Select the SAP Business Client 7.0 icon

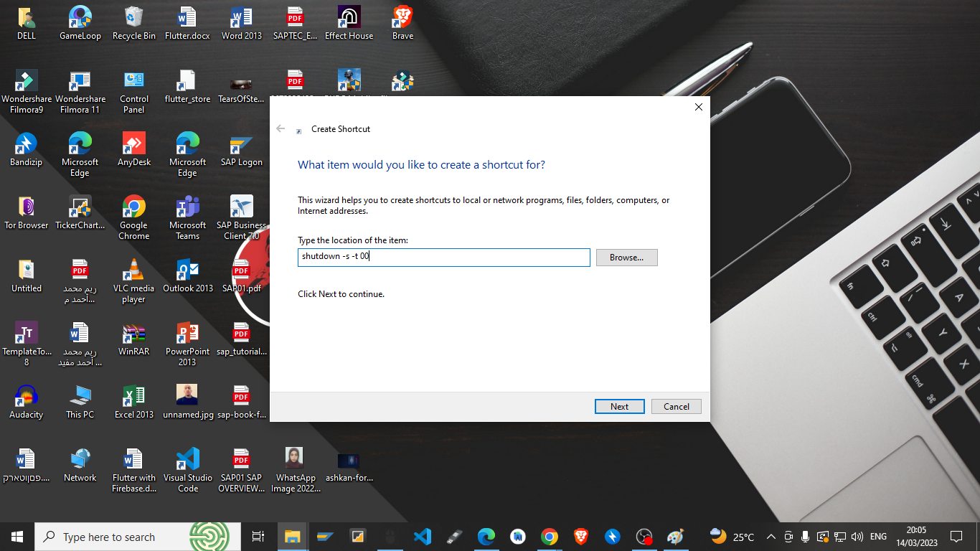pos(242,217)
